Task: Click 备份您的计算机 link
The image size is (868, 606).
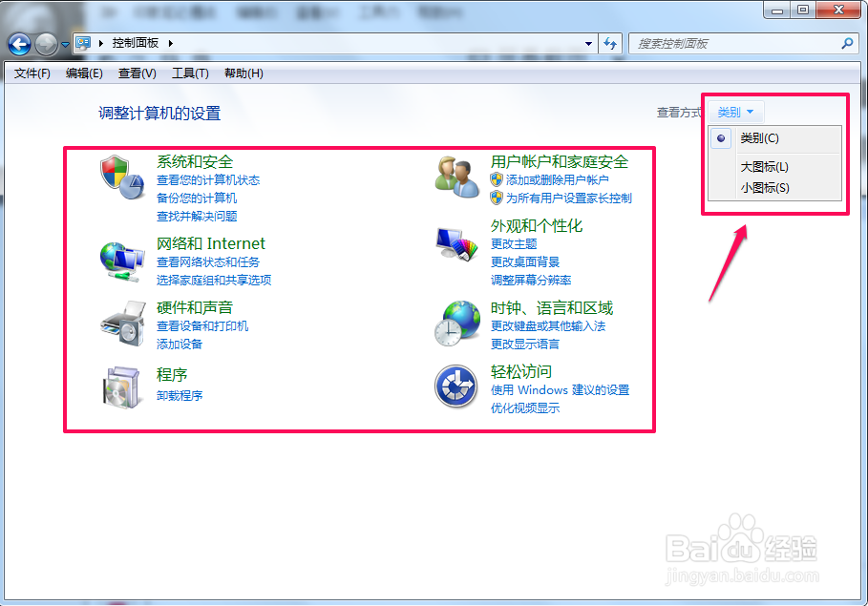Action: (x=197, y=199)
